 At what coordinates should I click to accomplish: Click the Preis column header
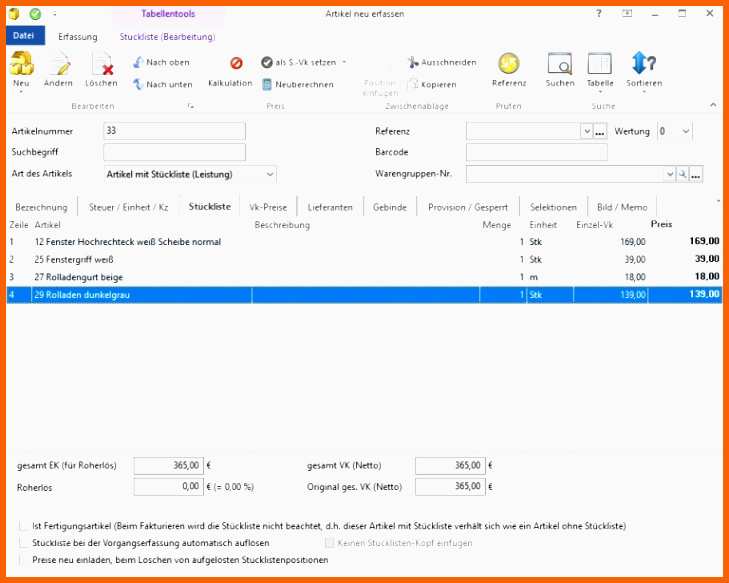[x=661, y=224]
